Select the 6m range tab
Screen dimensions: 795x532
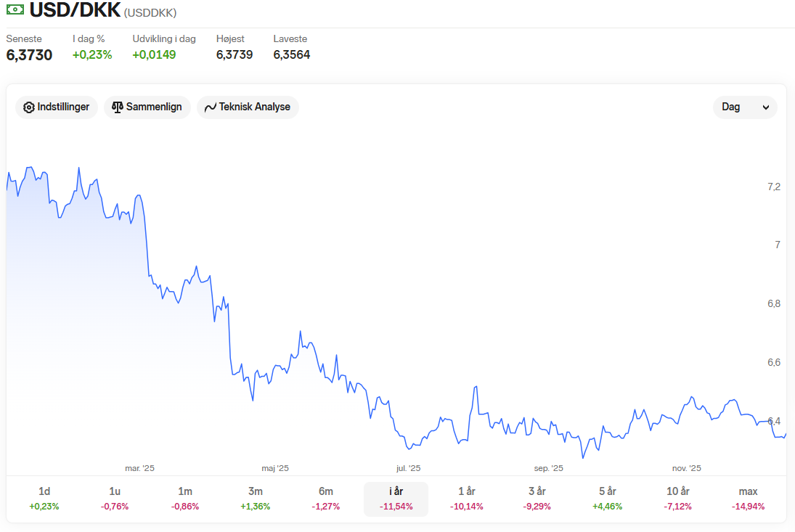point(325,499)
